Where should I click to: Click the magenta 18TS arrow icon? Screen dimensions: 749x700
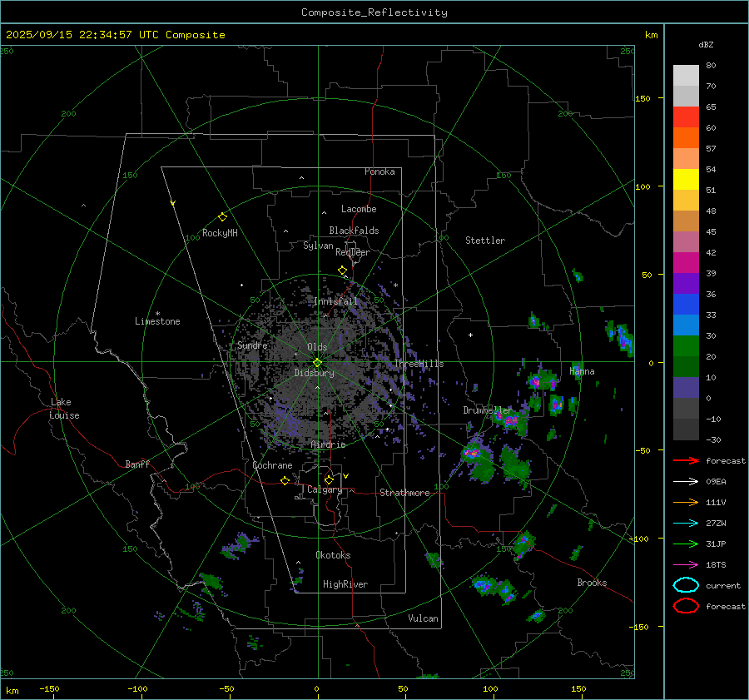(x=686, y=565)
